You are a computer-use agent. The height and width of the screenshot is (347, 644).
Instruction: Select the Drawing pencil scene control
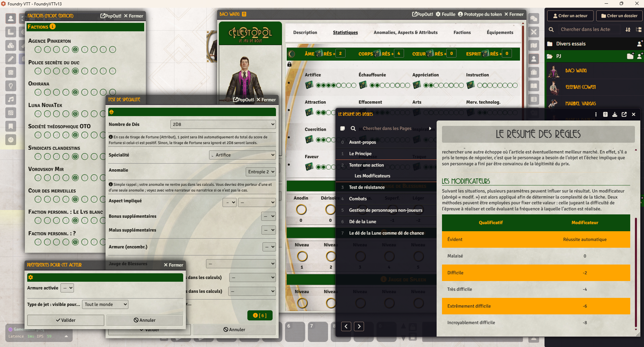tap(11, 59)
